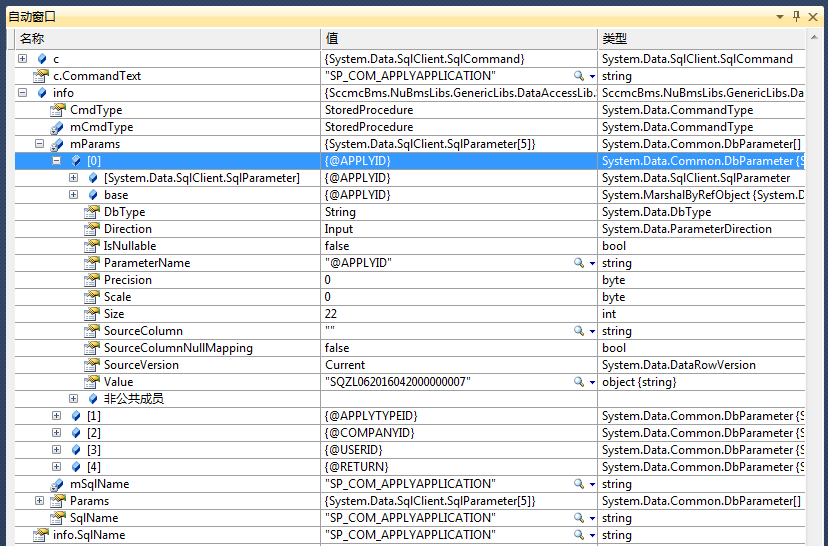
Task: Select the Size property row
Action: (x=113, y=314)
